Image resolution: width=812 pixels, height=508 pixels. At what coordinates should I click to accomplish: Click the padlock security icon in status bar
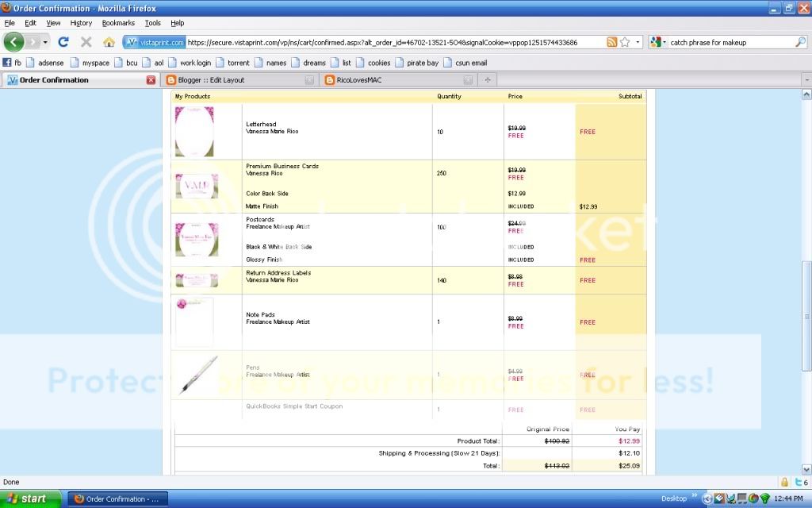coord(784,482)
